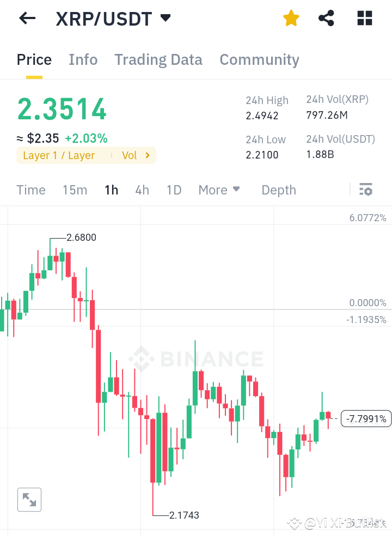
Task: Open the Depth chart view
Action: tap(278, 190)
